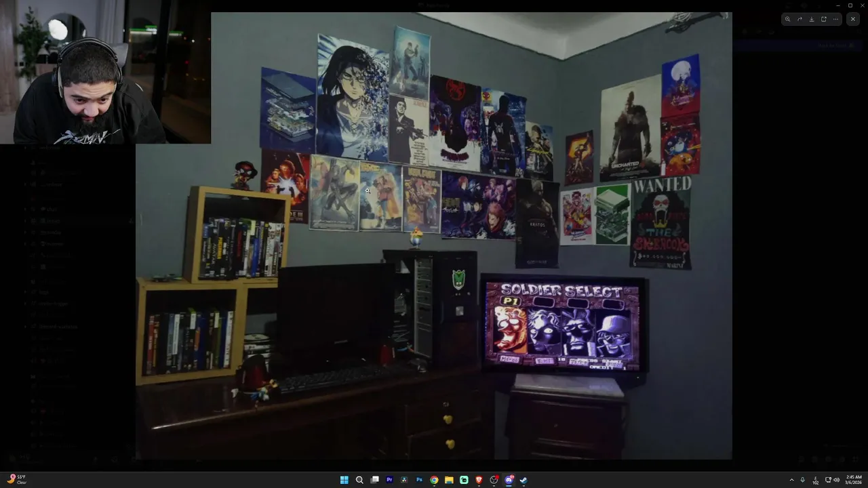The width and height of the screenshot is (868, 488).
Task: Open the Windows Start menu
Action: [x=344, y=480]
